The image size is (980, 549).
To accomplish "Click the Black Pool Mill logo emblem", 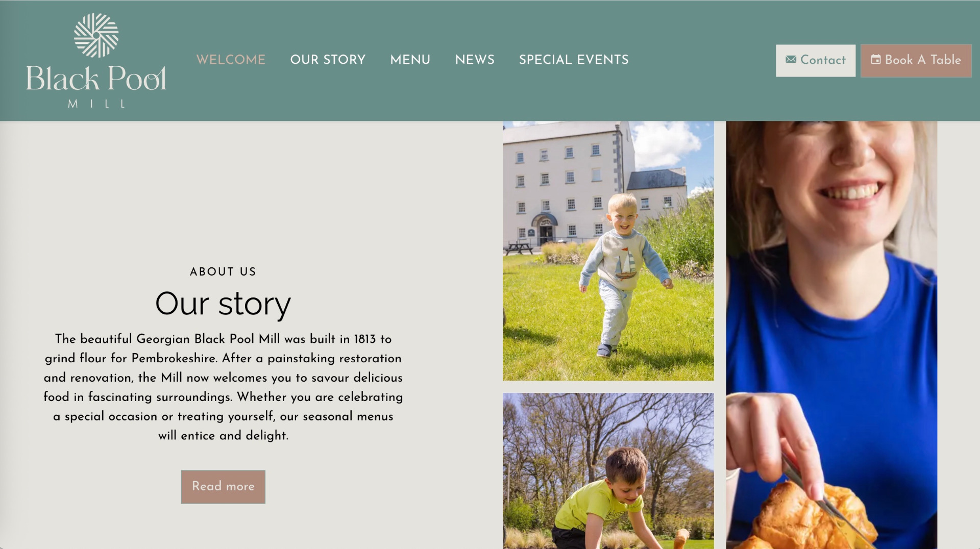I will (x=96, y=35).
